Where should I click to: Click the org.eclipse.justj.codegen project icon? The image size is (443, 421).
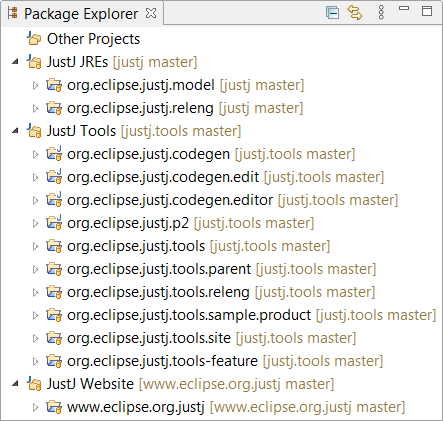coord(54,154)
